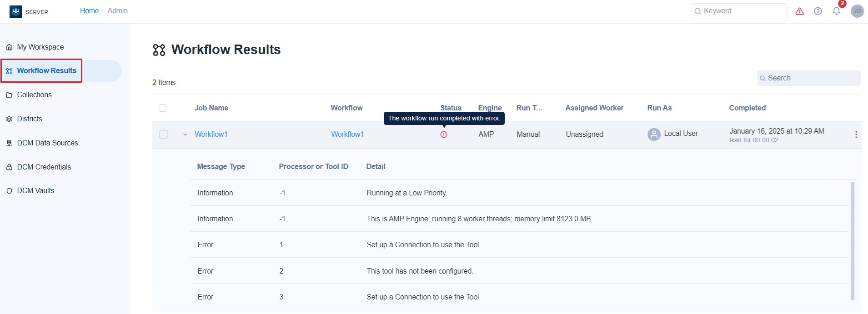Click the messages list vertical scrollbar
The width and height of the screenshot is (868, 314).
(x=852, y=241)
